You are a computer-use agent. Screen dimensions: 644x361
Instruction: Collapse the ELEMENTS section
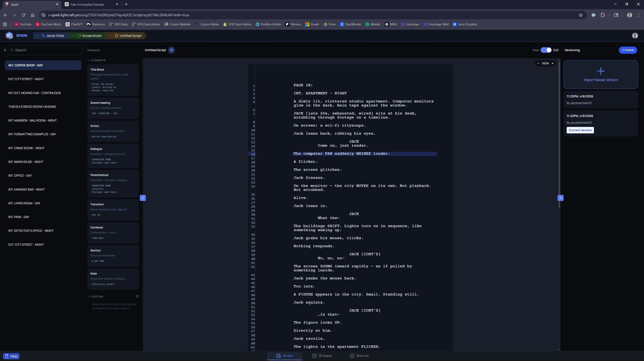point(89,60)
